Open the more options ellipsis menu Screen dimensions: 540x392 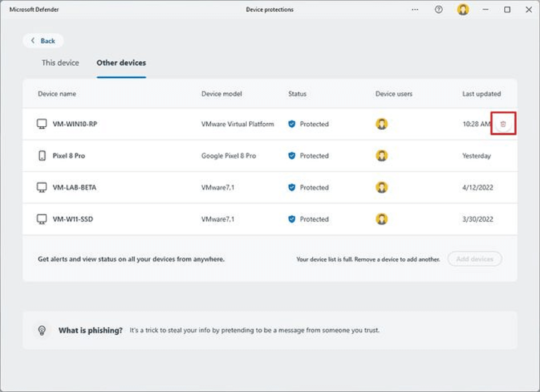[415, 10]
